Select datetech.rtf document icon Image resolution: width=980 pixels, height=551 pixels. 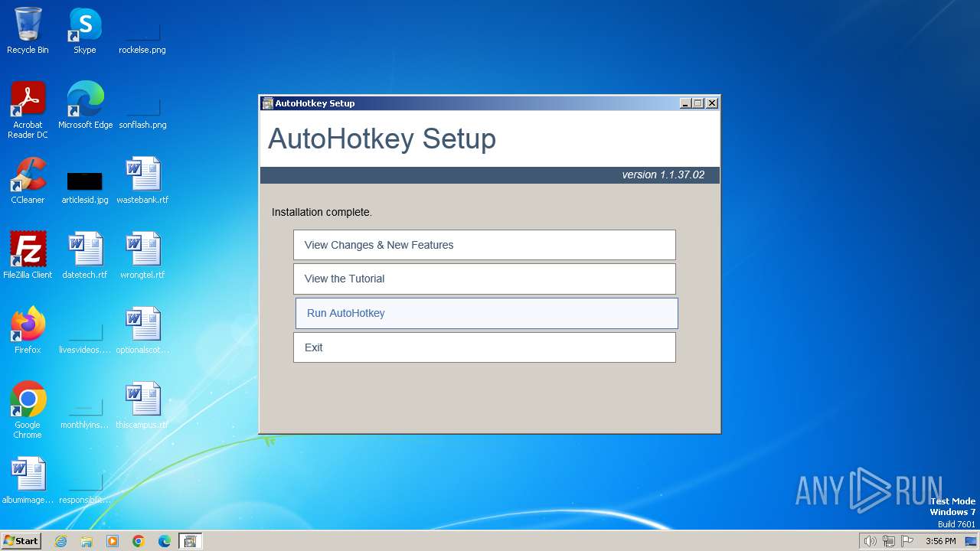click(x=85, y=256)
